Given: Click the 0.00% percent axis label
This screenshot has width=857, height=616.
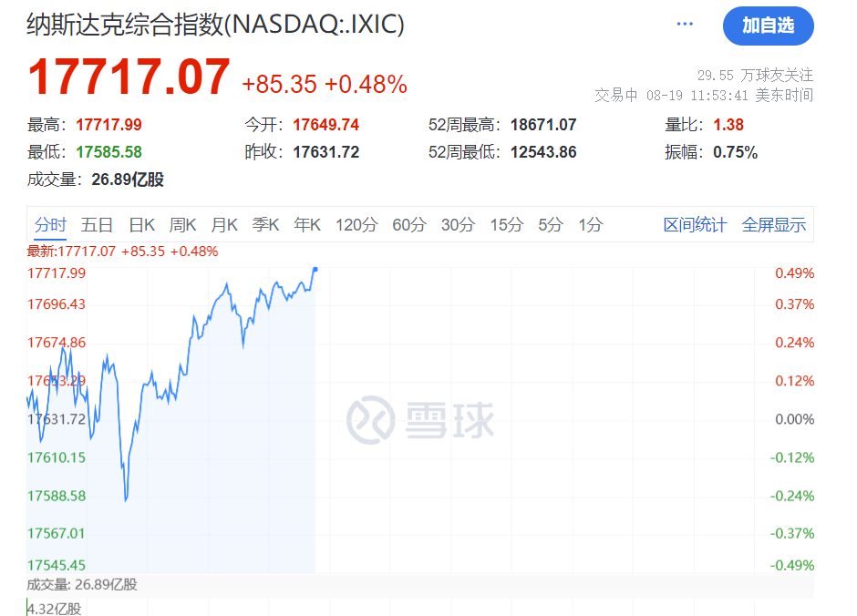Looking at the screenshot, I should 795,419.
